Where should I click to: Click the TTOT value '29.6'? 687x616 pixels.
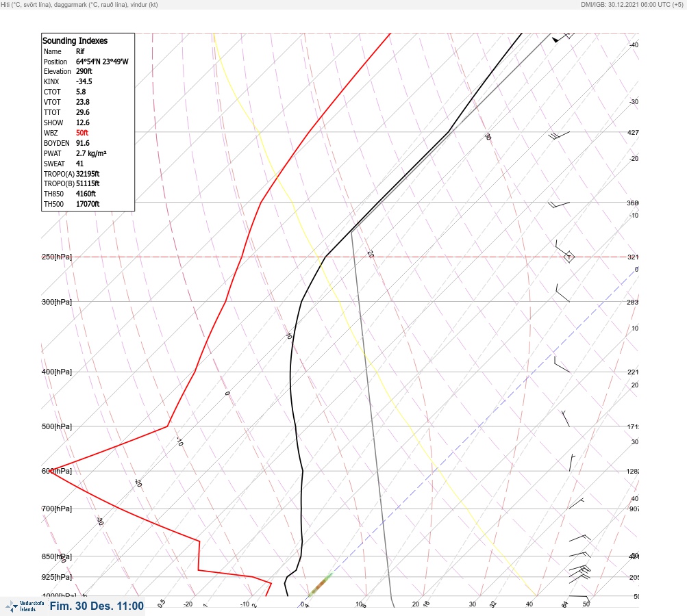click(x=83, y=112)
